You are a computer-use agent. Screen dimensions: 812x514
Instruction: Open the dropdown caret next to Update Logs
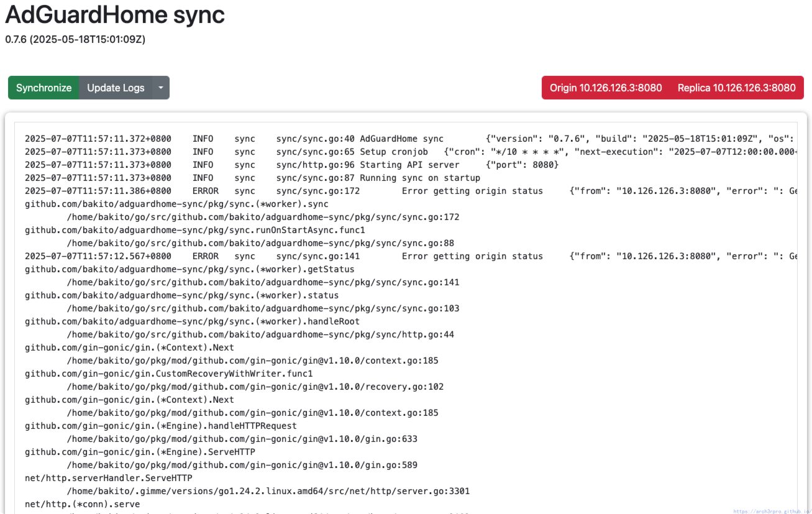click(x=161, y=88)
